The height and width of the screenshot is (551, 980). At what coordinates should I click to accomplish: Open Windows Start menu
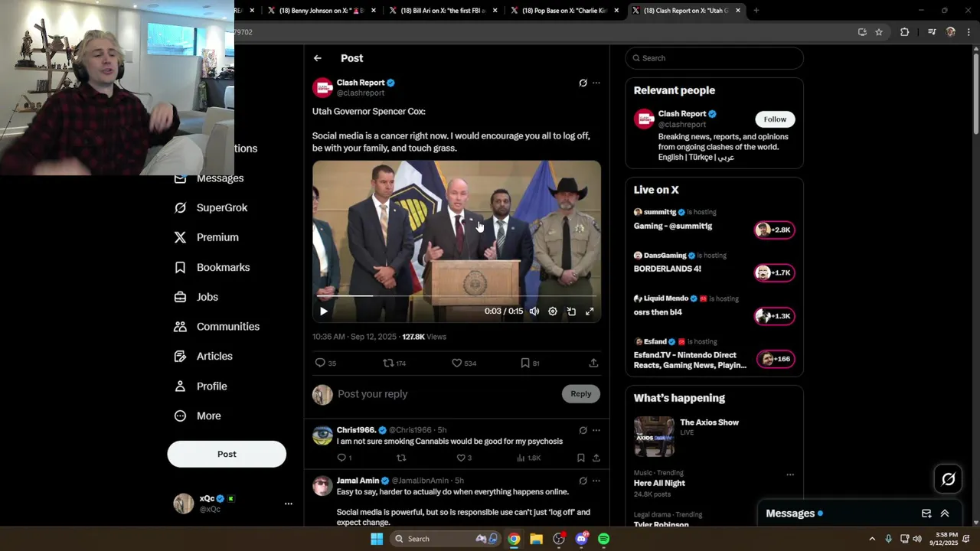(x=377, y=539)
